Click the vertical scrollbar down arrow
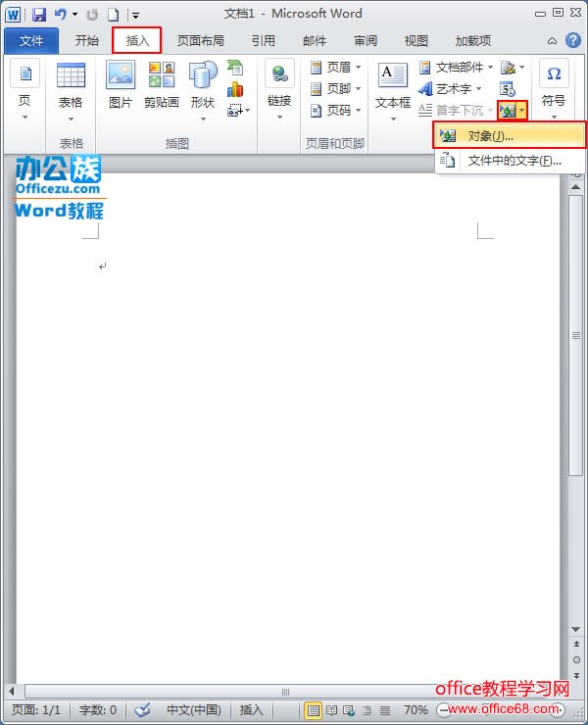 [576, 630]
